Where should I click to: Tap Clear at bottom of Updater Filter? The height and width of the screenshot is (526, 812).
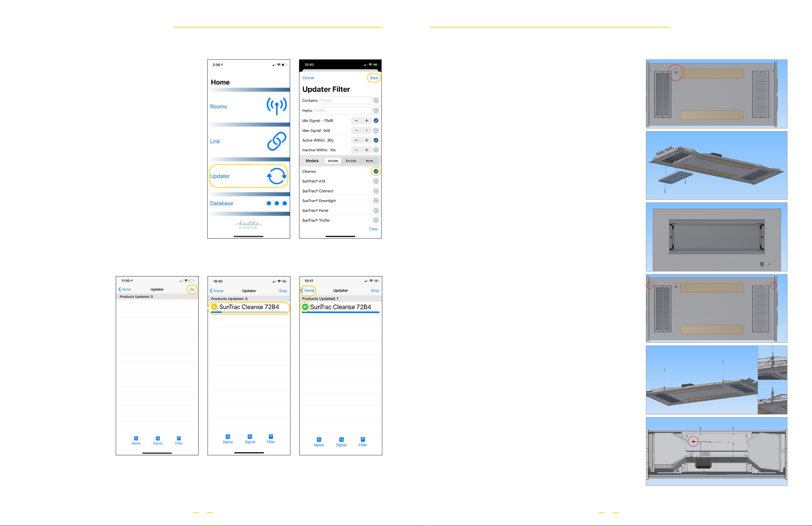click(x=373, y=229)
